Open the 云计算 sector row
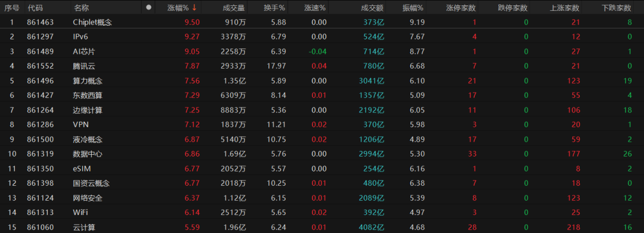 tap(322, 227)
